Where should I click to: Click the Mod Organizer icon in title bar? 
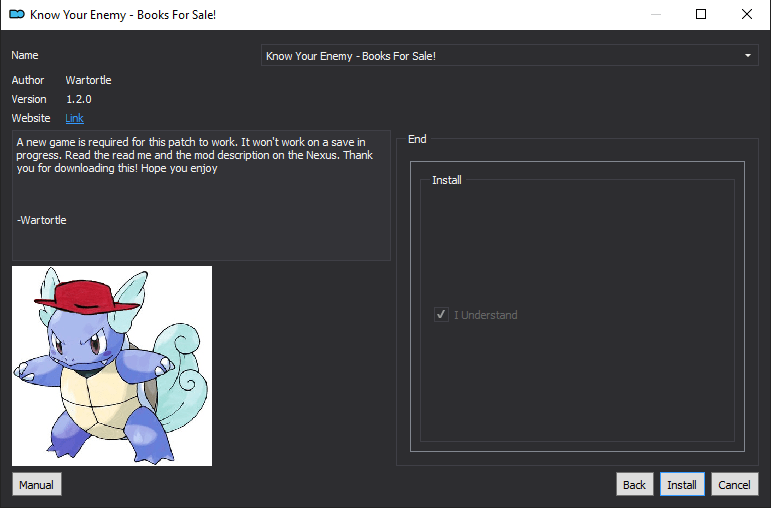click(x=17, y=14)
